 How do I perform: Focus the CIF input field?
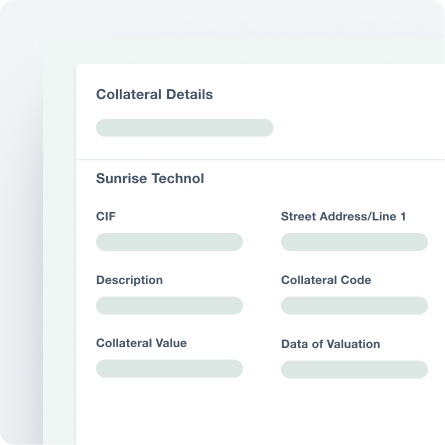pos(169,242)
